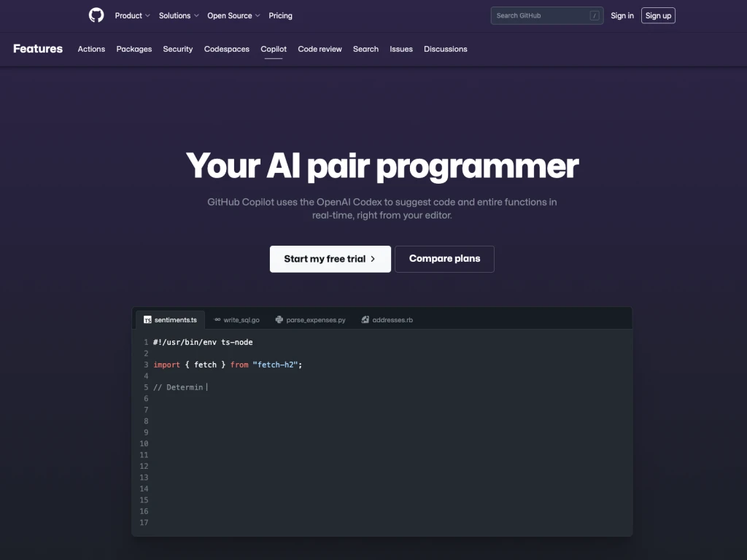This screenshot has width=747, height=560.
Task: Open the Open Source dropdown menu
Action: coord(233,16)
